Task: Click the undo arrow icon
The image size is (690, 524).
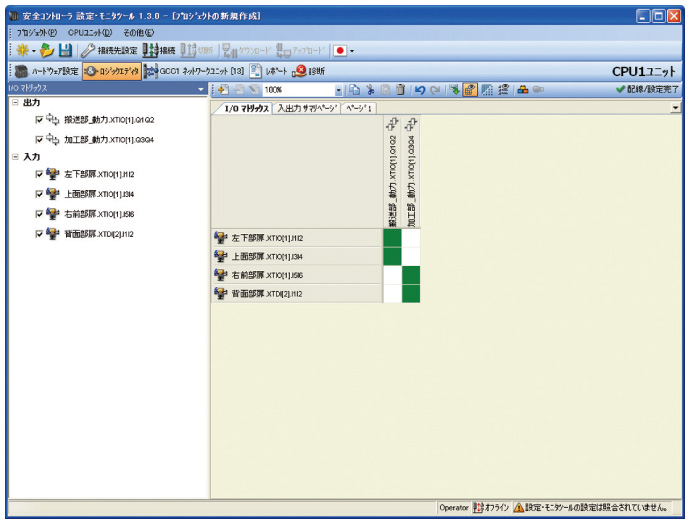Action: [x=421, y=90]
